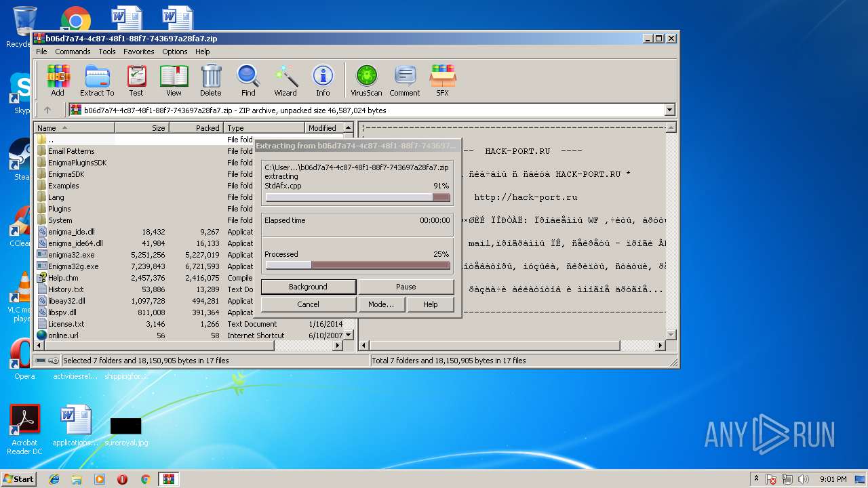Open the Options menu
This screenshot has width=868, height=488.
[x=174, y=52]
